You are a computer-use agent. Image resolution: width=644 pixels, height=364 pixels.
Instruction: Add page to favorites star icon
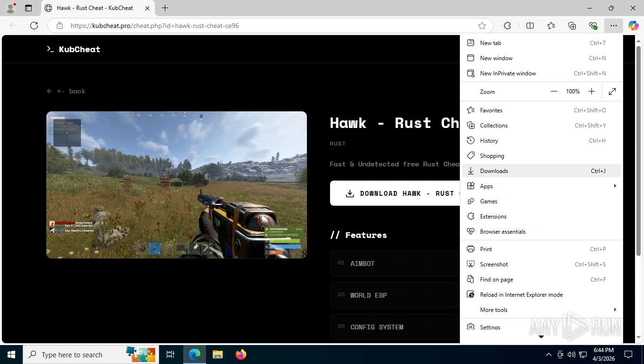pos(482,26)
